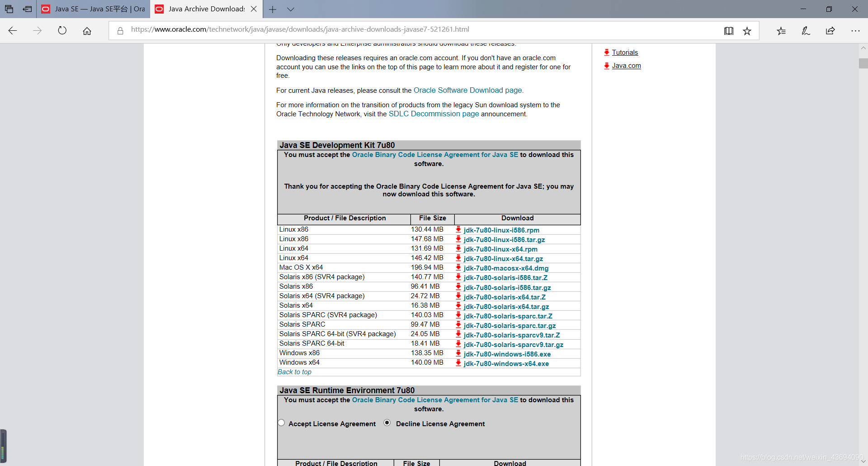Download jdk-7u80-solaris-i586.tar.Z
The height and width of the screenshot is (466, 868).
505,278
